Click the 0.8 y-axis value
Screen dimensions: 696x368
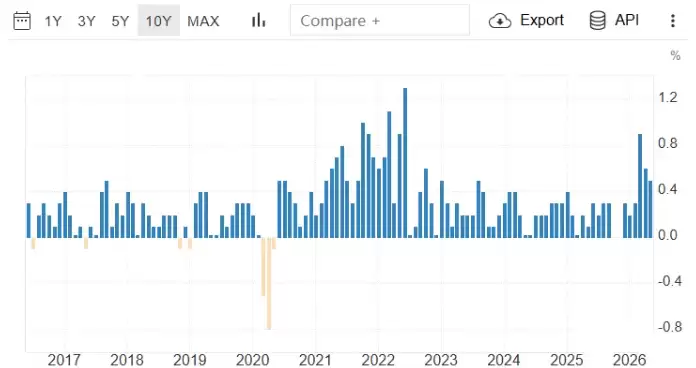pos(668,143)
